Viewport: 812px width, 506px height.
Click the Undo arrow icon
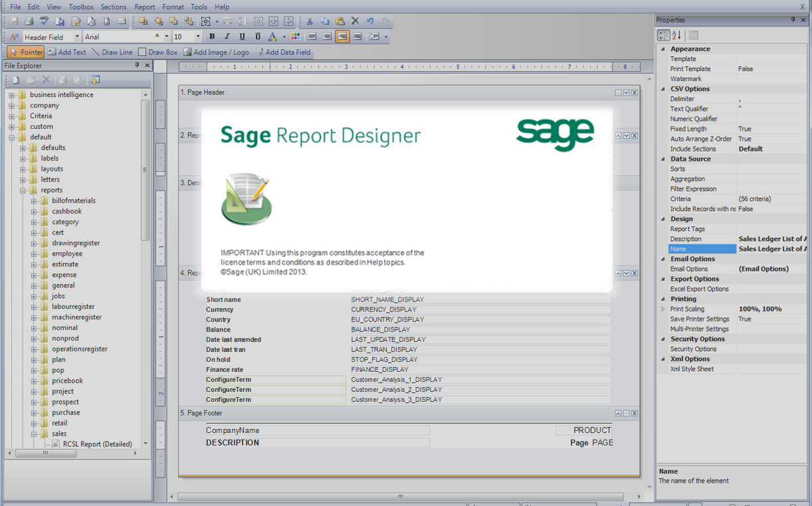pyautogui.click(x=371, y=21)
